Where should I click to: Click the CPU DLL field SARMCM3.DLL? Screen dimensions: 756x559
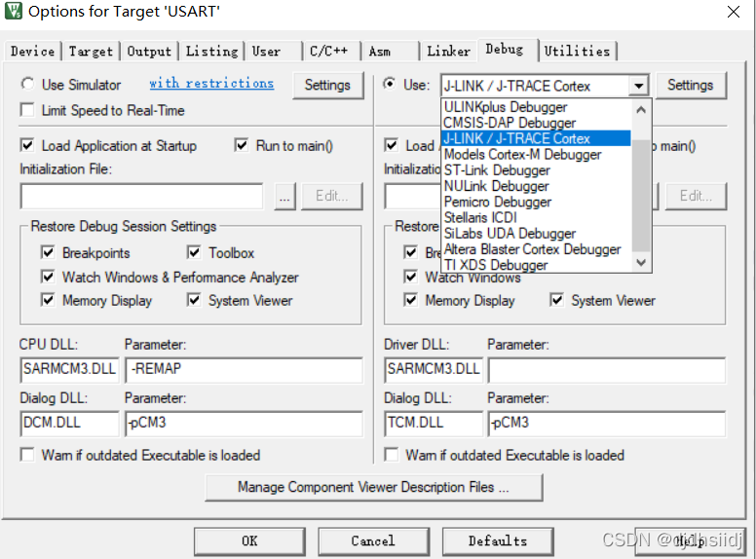tap(69, 370)
